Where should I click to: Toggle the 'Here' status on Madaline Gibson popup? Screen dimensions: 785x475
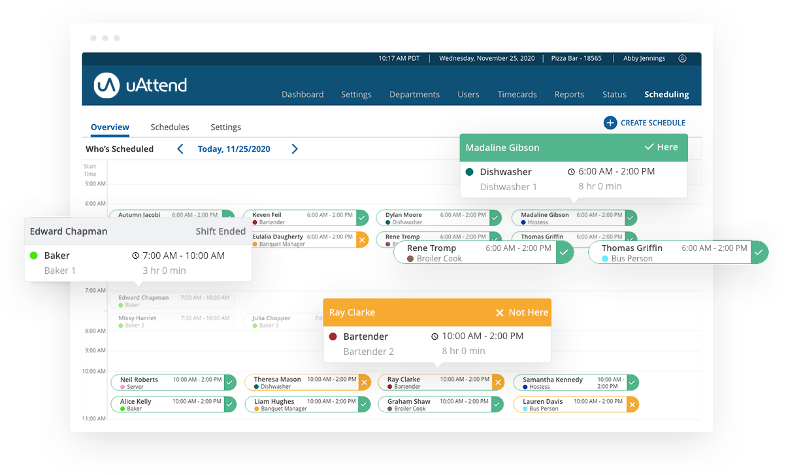click(660, 147)
